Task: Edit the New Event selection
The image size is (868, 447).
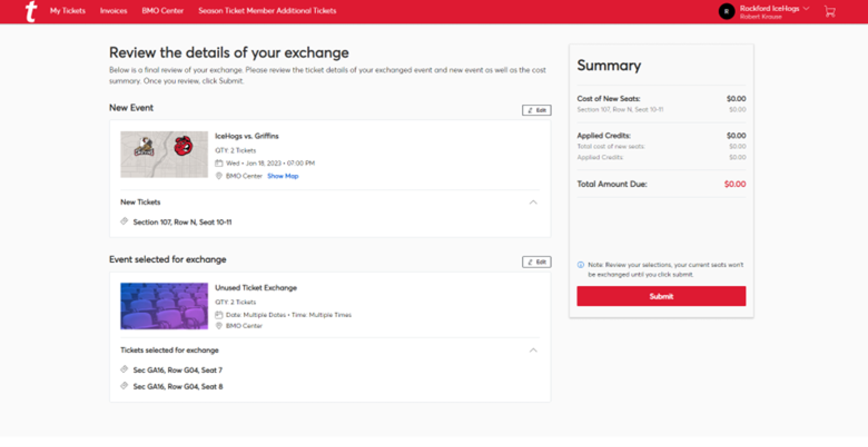Action: click(x=537, y=110)
